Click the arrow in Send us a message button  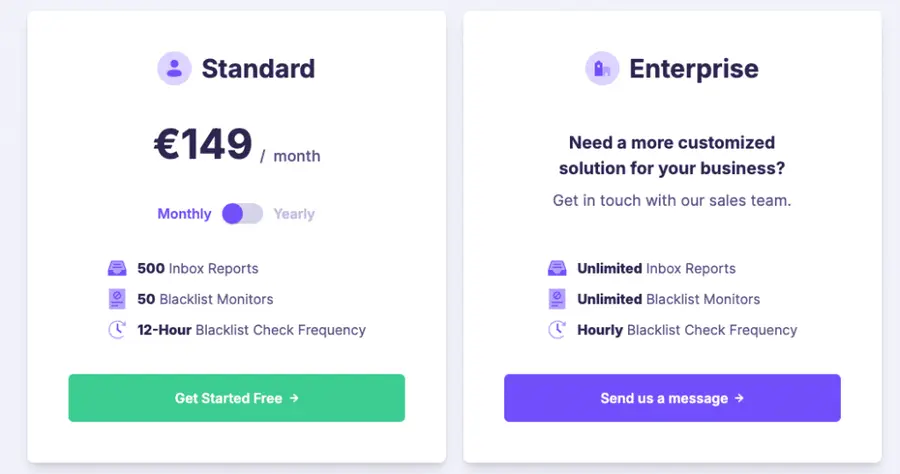click(x=739, y=398)
